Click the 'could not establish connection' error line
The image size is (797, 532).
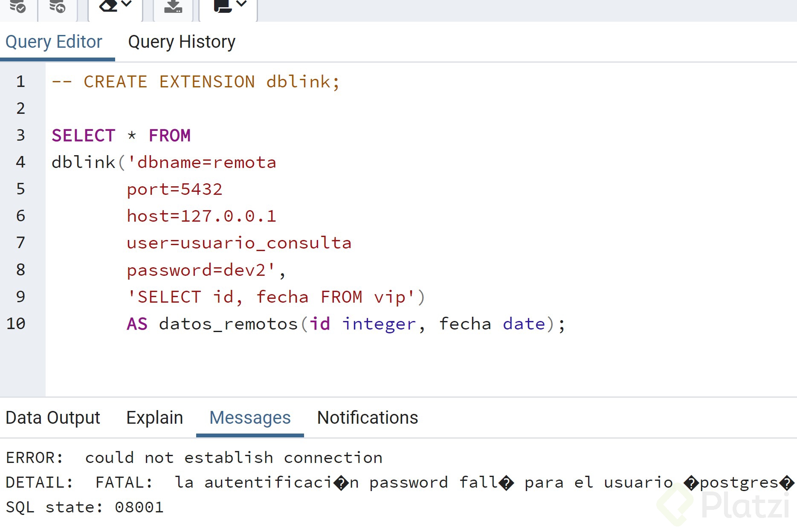tap(234, 457)
